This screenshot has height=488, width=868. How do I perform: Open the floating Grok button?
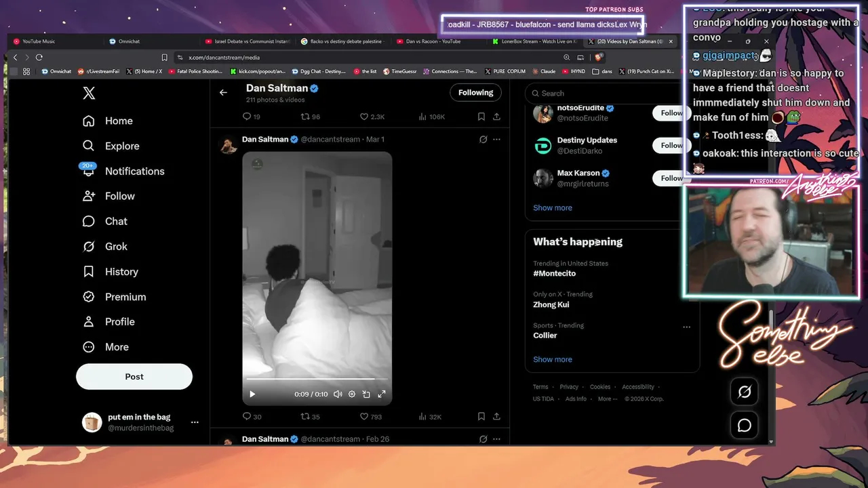(x=744, y=392)
